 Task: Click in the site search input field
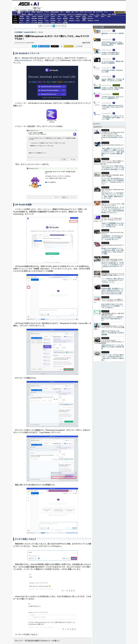(x=24, y=8)
